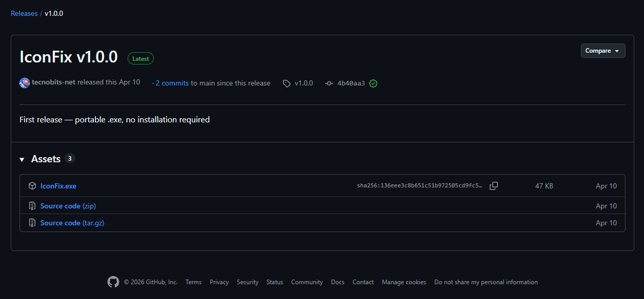Copy the sha256 hash with clipboard icon
The height and width of the screenshot is (299, 644).
tap(494, 186)
